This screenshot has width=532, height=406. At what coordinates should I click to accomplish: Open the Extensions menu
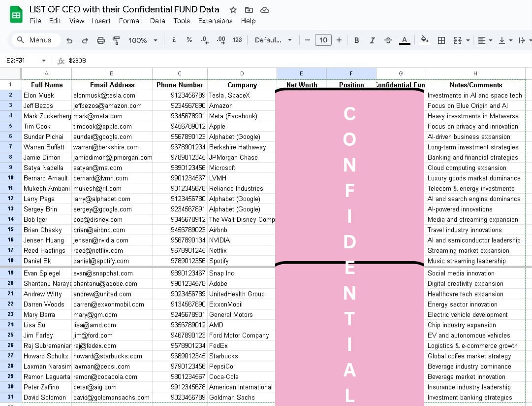(x=215, y=21)
